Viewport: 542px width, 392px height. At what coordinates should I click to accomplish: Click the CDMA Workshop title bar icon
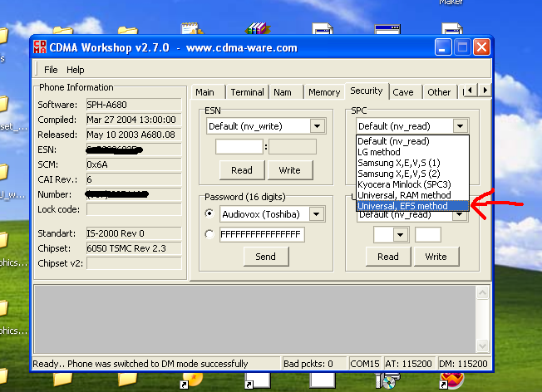click(40, 47)
